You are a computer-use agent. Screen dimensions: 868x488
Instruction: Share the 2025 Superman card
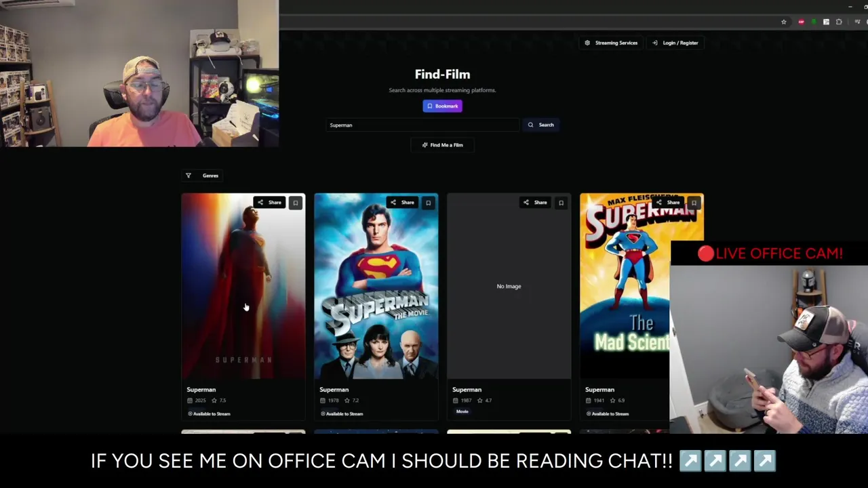coord(269,202)
